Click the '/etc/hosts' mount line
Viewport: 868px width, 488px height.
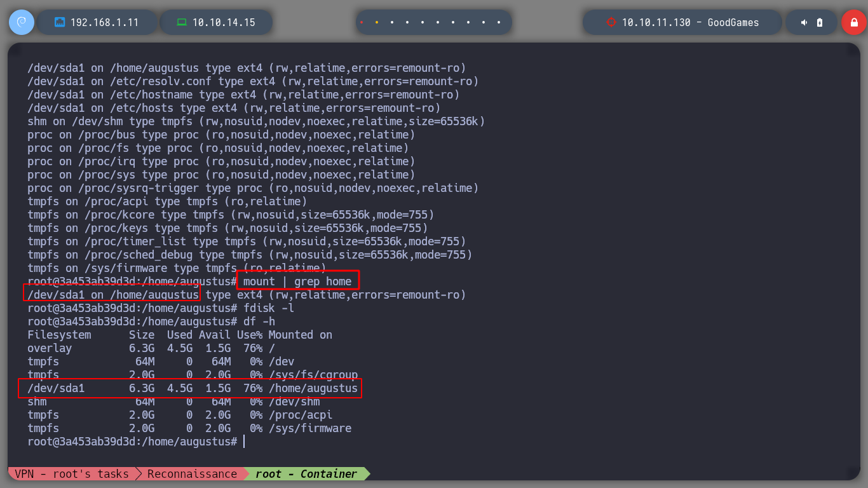234,108
